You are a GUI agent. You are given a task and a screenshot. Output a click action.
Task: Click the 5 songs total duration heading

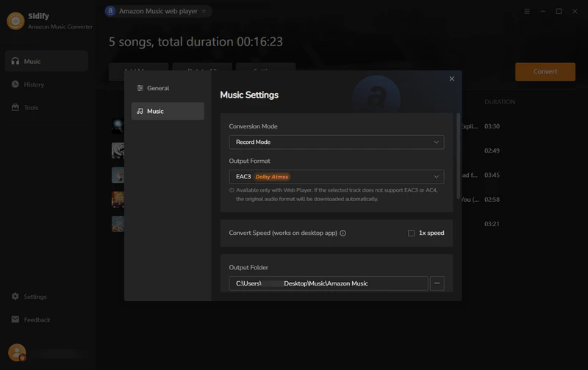(x=196, y=42)
